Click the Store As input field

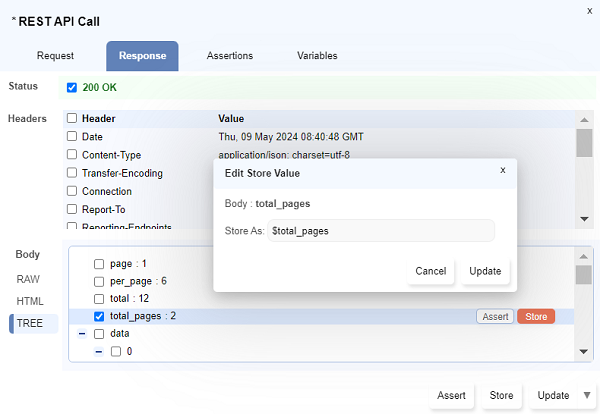[x=380, y=230]
